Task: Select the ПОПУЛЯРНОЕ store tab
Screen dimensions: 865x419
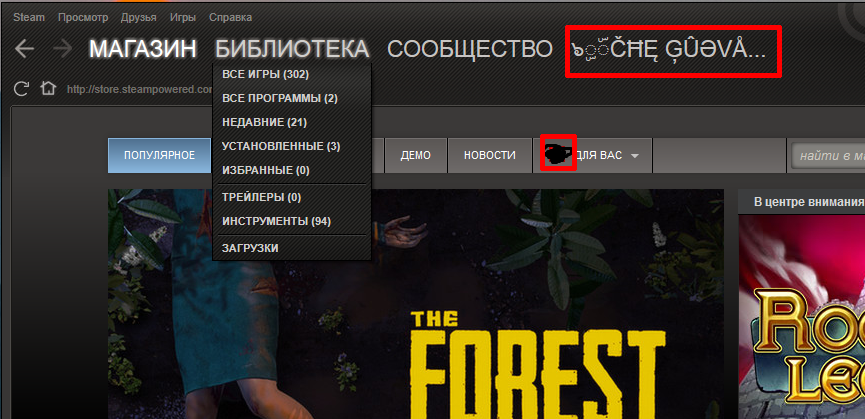Action: tap(159, 155)
